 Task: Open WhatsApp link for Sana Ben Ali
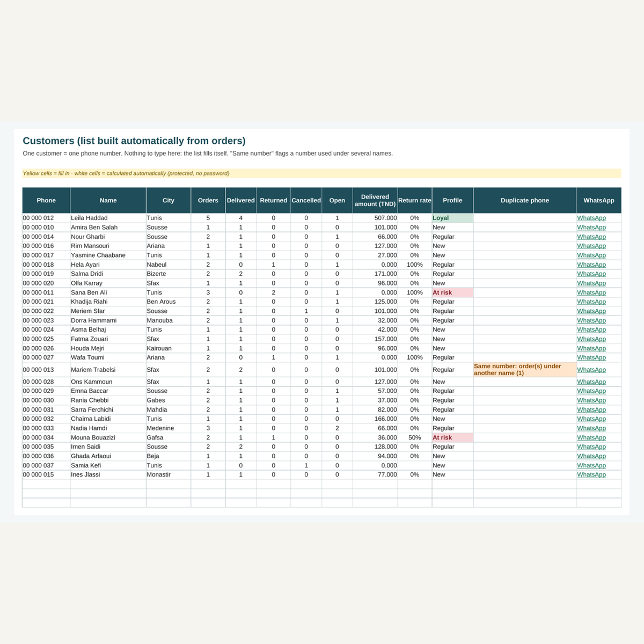click(591, 292)
